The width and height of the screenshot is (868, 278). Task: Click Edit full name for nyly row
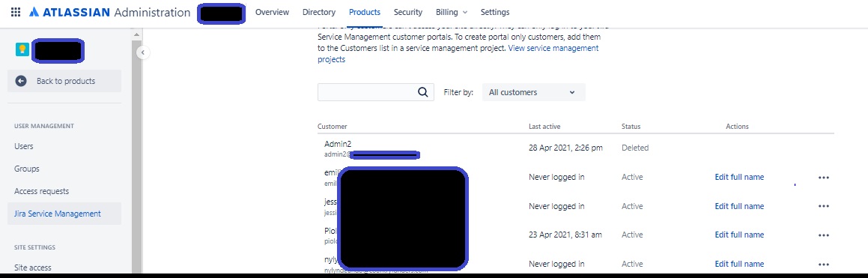point(739,264)
